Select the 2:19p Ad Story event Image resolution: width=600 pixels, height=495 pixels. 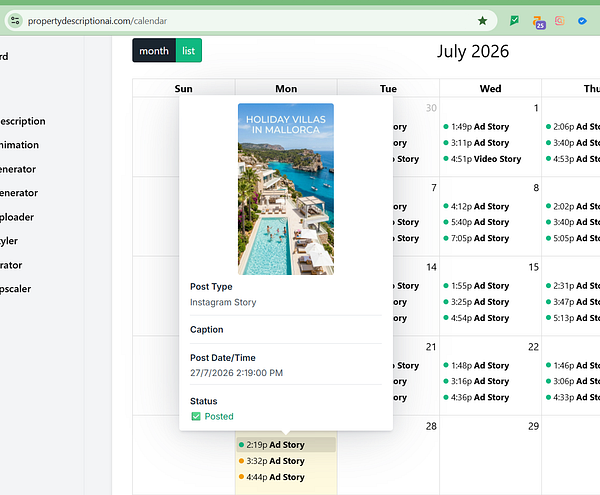(x=286, y=445)
